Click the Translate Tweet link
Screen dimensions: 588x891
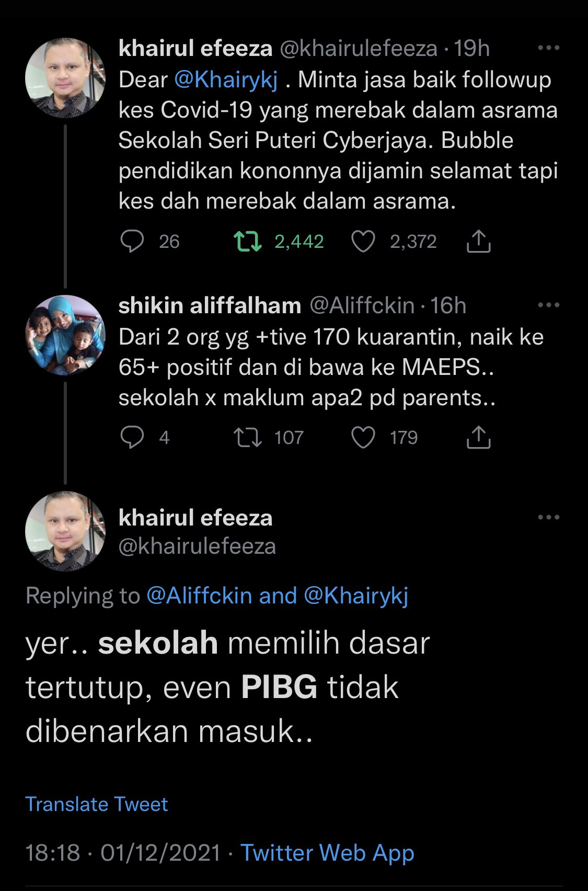(x=97, y=804)
